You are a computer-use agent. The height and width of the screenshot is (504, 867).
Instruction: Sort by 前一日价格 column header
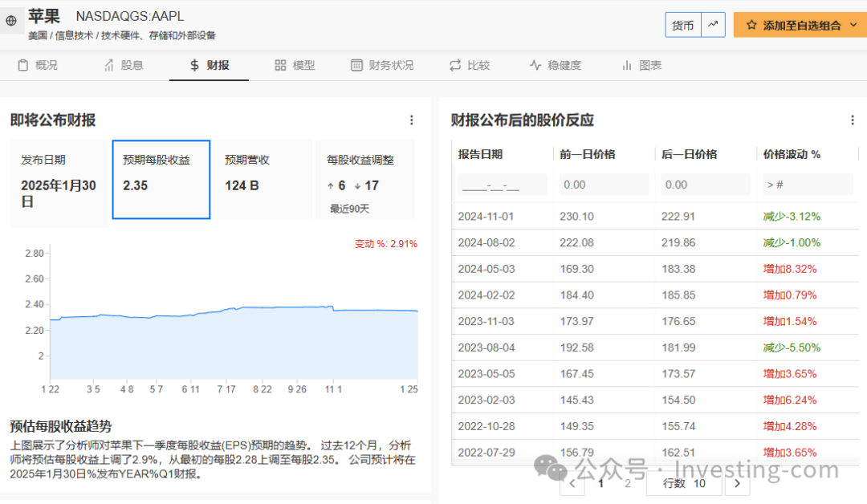[587, 154]
